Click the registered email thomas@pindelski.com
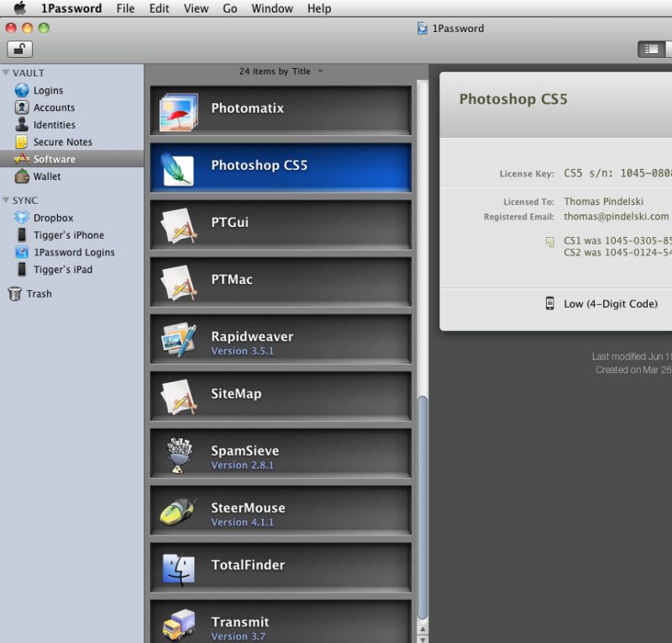Screen dimensions: 672x643 tap(616, 216)
